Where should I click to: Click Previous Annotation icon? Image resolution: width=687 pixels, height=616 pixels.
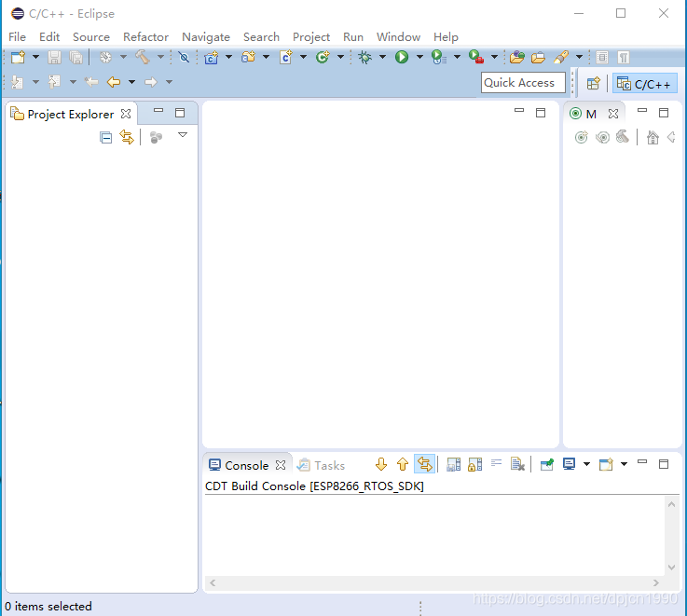[x=54, y=82]
